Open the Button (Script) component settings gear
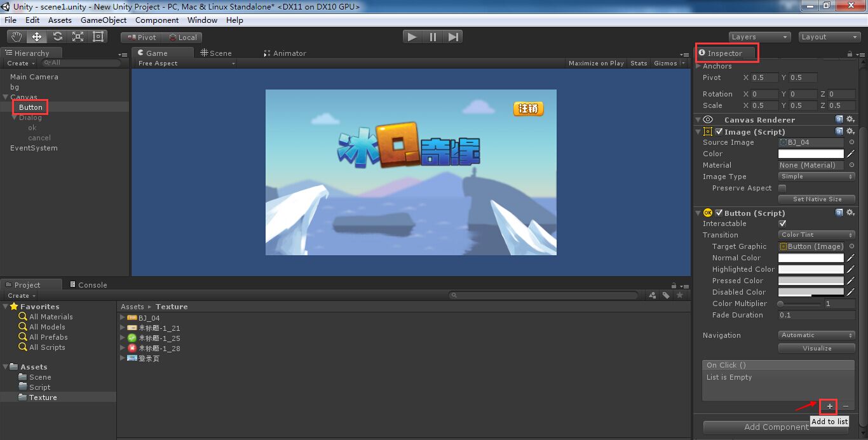 click(x=851, y=213)
